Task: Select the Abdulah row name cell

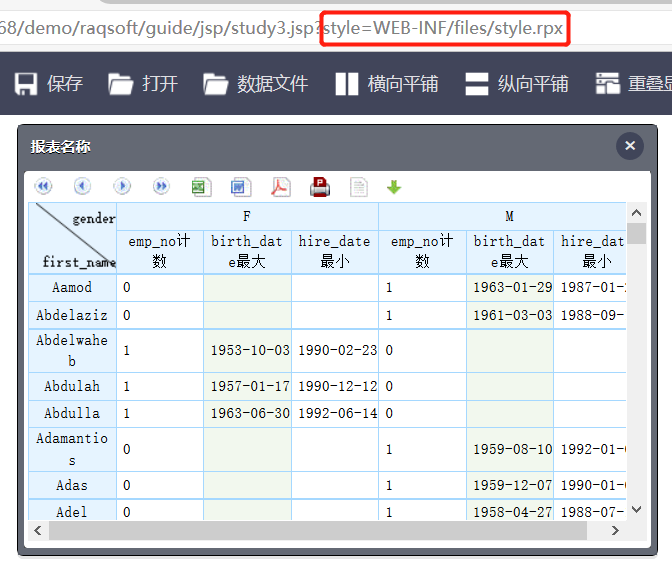Action: pos(72,386)
